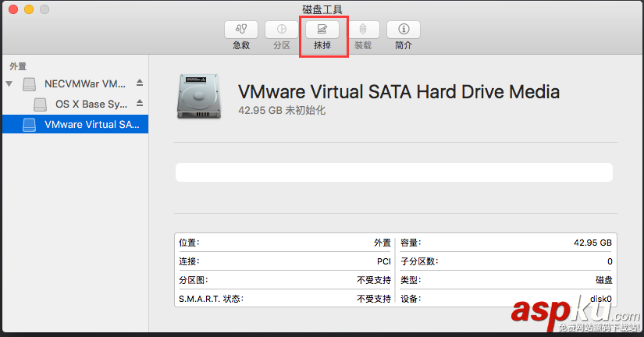Screen dimensions: 644x337
Task: Click the 急救 (First Aid) toolbar icon
Action: pos(241,30)
